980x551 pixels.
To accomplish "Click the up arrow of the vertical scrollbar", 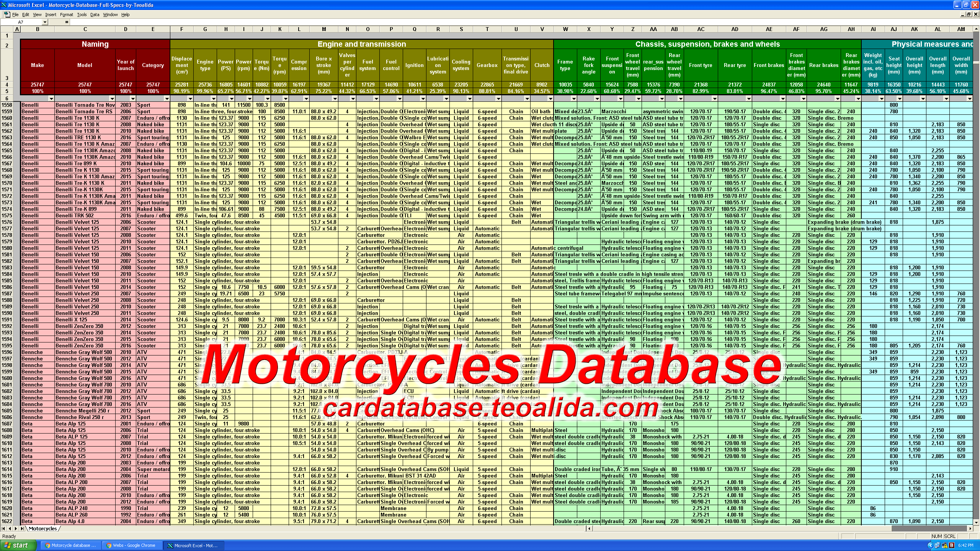I will coord(976,29).
